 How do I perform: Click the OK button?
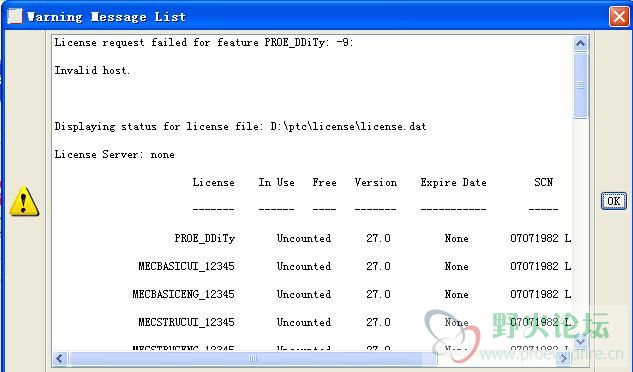click(614, 201)
